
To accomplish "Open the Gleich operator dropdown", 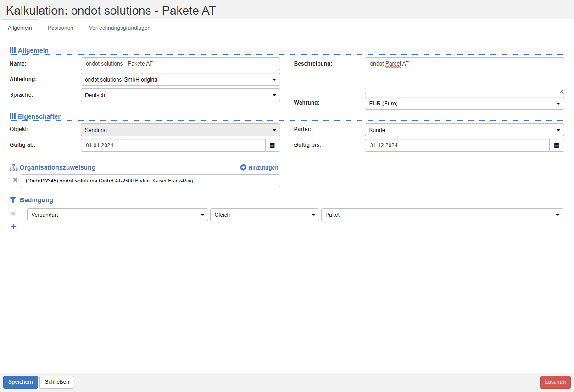I will tap(264, 215).
